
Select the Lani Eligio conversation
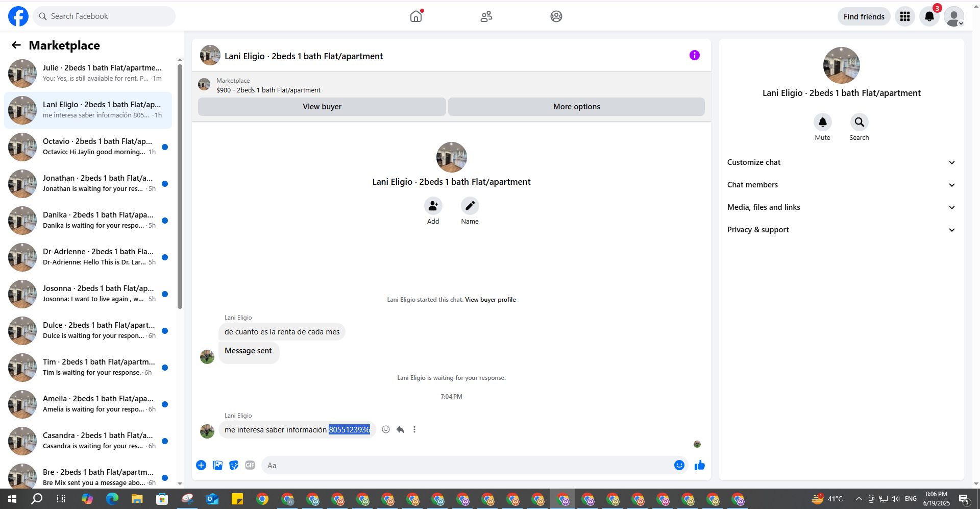click(88, 110)
